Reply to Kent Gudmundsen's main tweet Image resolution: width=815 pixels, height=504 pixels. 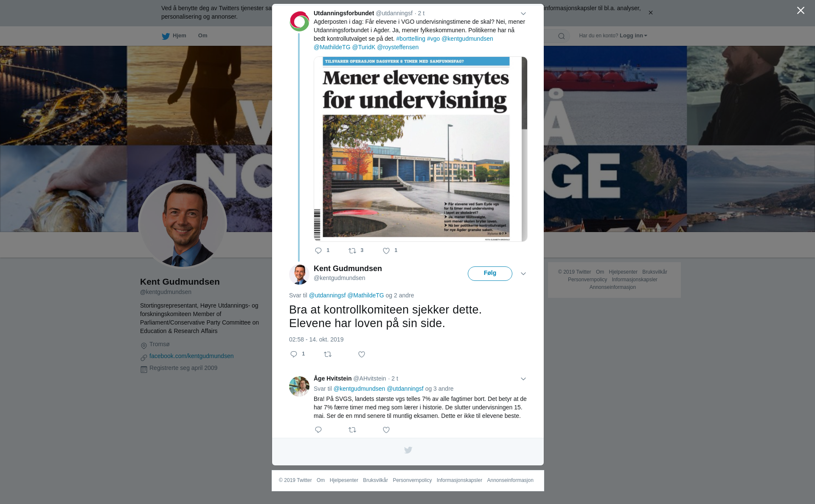click(294, 354)
